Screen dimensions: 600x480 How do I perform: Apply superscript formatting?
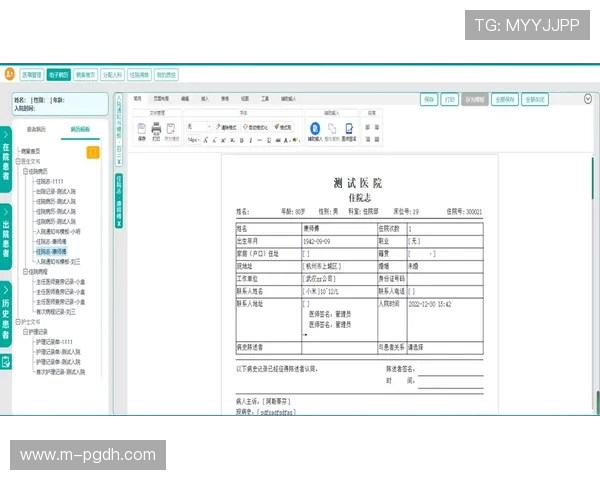(223, 140)
